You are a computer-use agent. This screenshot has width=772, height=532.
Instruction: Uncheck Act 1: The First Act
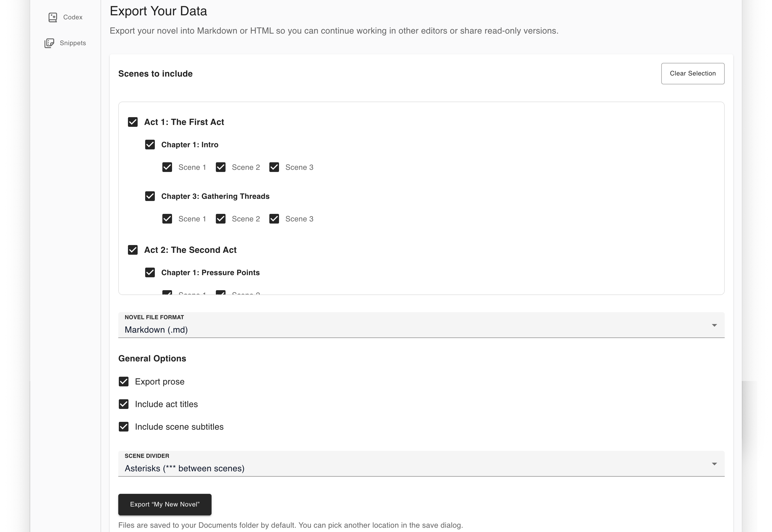133,122
